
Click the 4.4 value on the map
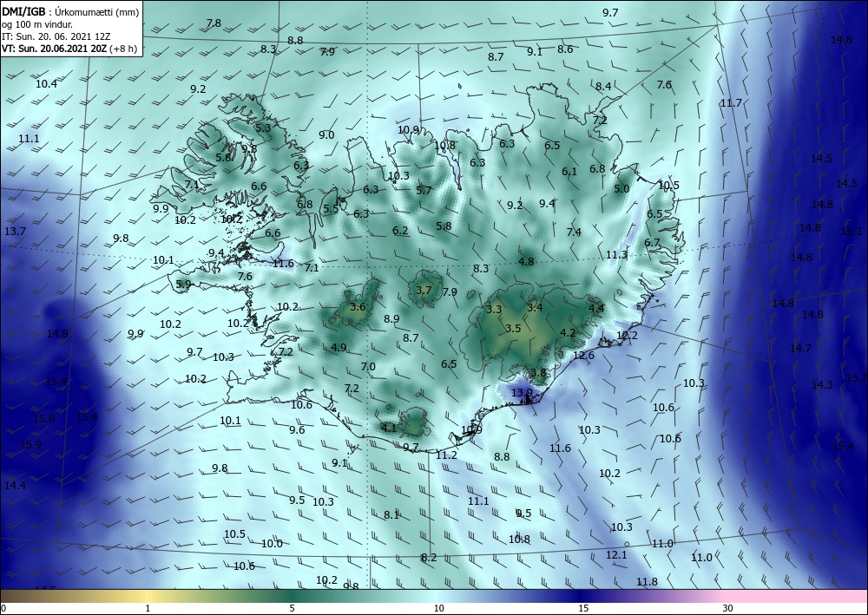pyautogui.click(x=596, y=309)
